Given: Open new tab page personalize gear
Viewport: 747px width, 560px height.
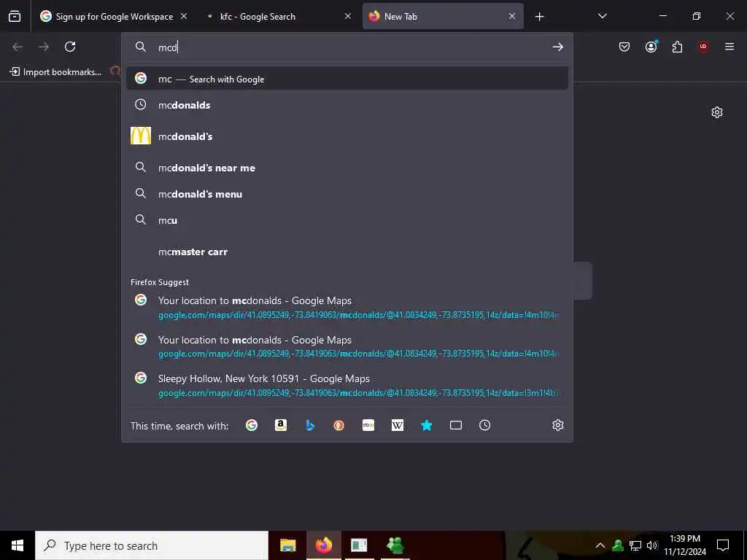Looking at the screenshot, I should (716, 112).
